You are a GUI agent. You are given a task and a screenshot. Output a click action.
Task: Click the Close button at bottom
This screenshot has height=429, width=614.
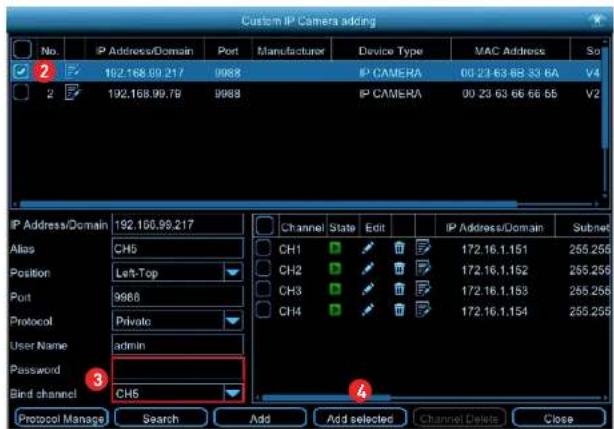tap(559, 418)
